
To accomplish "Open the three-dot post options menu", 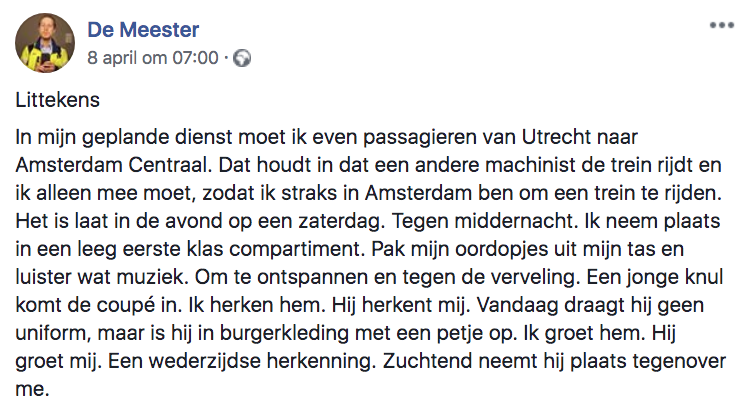I will tap(721, 26).
